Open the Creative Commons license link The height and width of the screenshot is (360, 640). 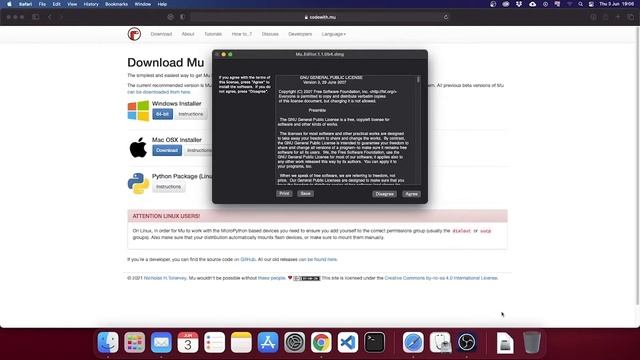click(x=441, y=278)
